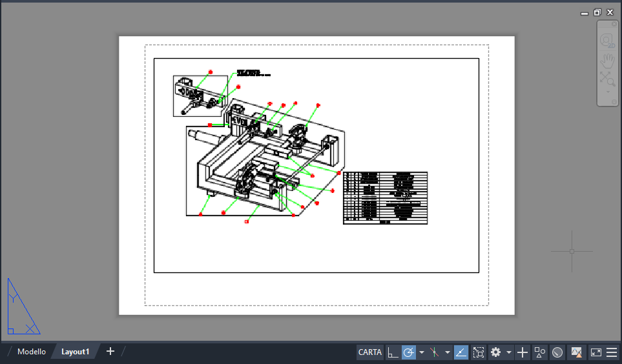Viewport: 622px width, 364px height.
Task: Close the navigation bar
Action: pos(614,24)
